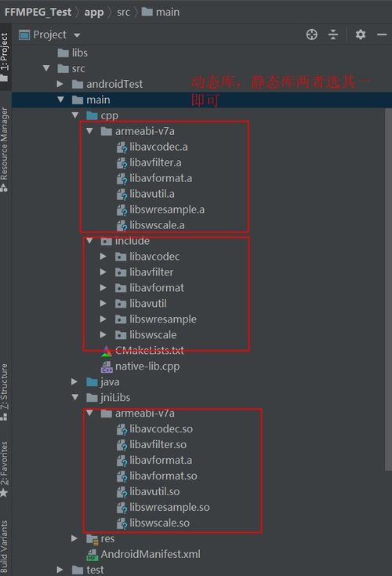Viewport: 392px width, 576px height.
Task: Click the vertical scrollbar of project tree
Action: 388,289
